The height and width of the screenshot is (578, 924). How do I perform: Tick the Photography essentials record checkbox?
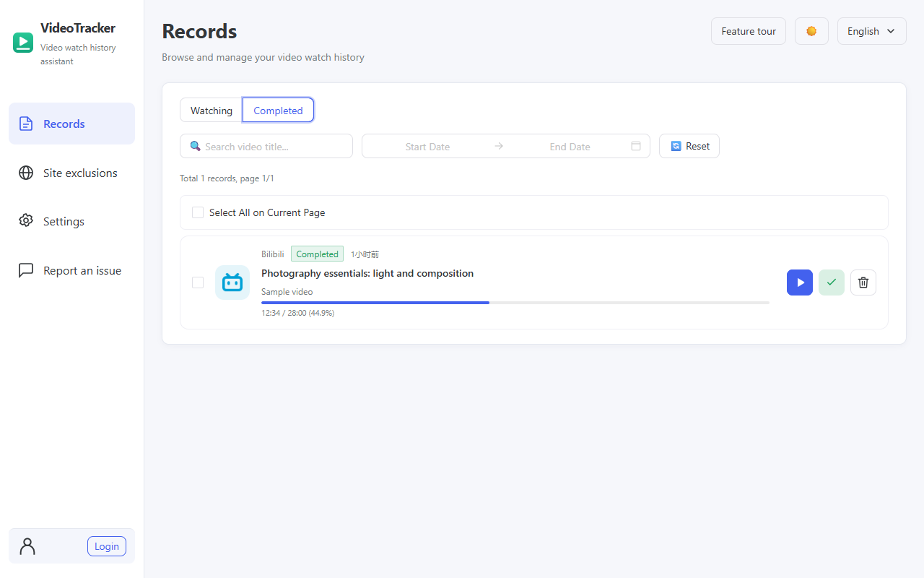pos(198,282)
